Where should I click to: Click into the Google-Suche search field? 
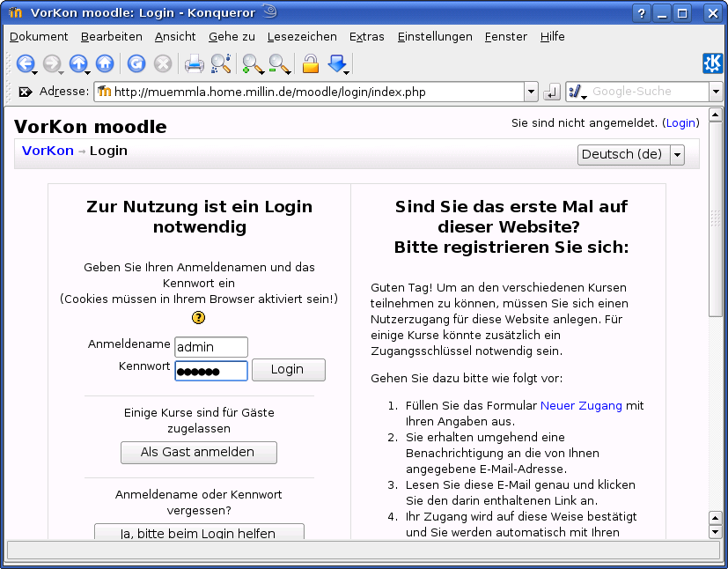tap(648, 92)
